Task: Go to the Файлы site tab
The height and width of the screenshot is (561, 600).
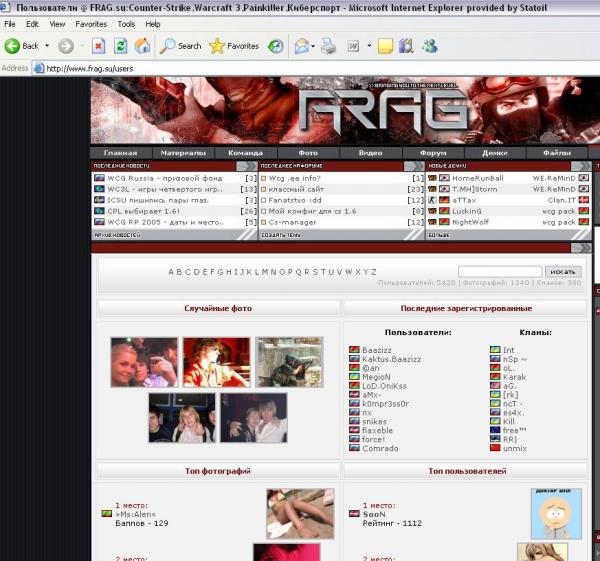Action: click(x=557, y=153)
